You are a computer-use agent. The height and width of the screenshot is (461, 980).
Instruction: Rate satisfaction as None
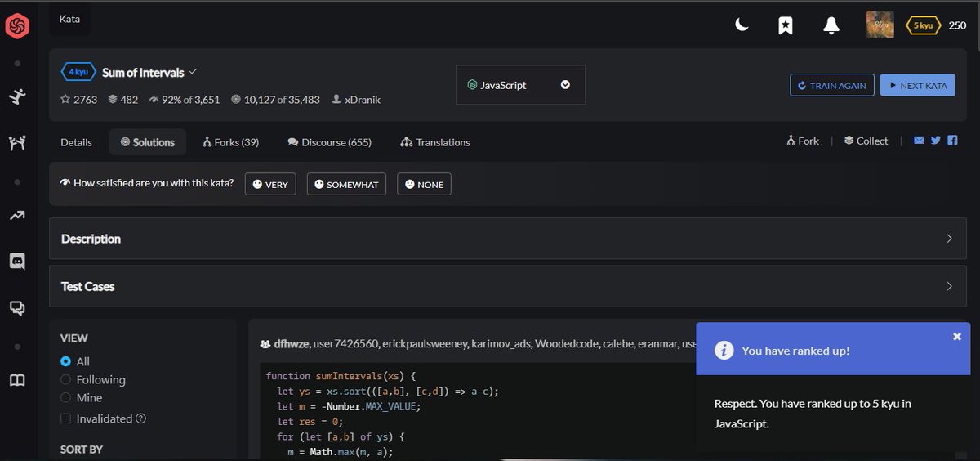[x=424, y=184]
